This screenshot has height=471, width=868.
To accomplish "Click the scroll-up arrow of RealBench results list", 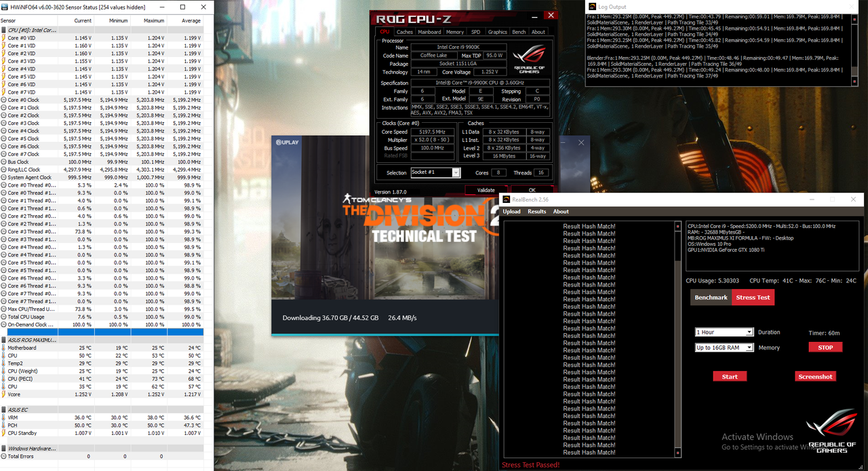I will click(677, 226).
